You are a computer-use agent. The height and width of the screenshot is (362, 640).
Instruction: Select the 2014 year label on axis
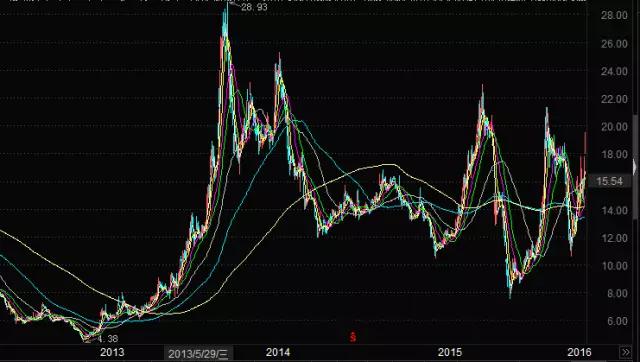[278, 352]
